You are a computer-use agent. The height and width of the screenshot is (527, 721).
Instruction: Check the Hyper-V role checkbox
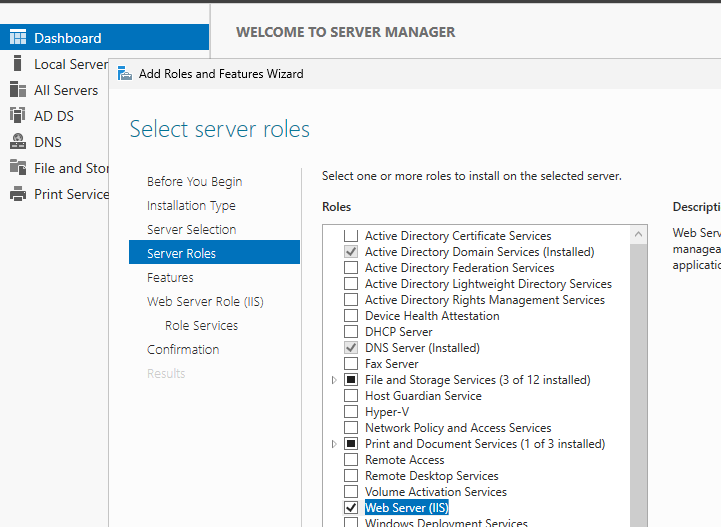[x=351, y=412]
